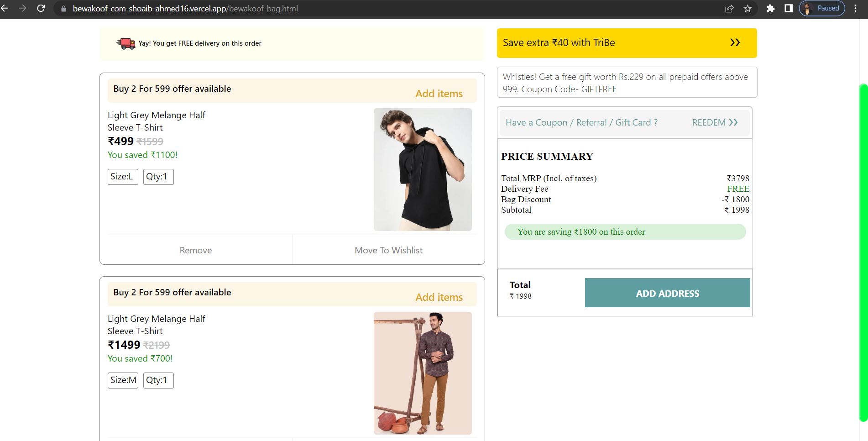Viewport: 868px width, 441px height.
Task: Move the first t-shirt to wishlist
Action: [388, 250]
